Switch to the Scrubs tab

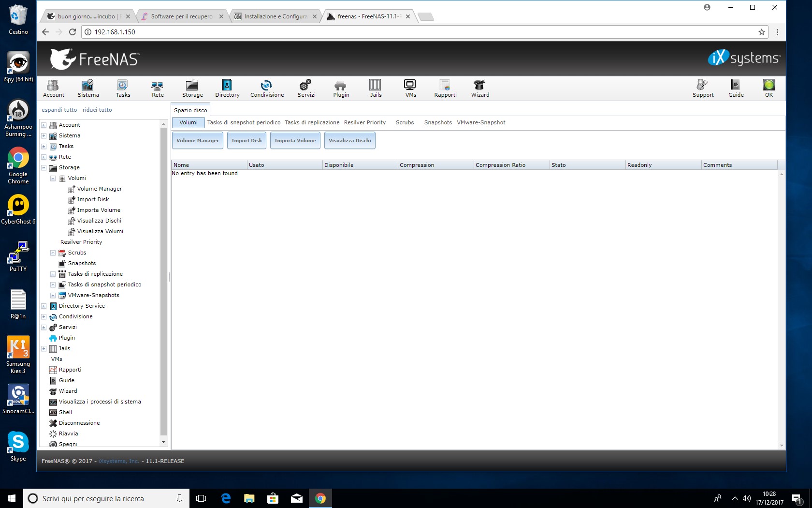(405, 122)
